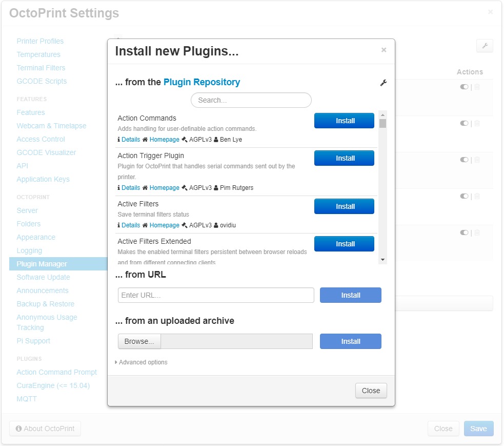The height and width of the screenshot is (446, 504).
Task: Click the Enter URL input field
Action: coord(216,295)
